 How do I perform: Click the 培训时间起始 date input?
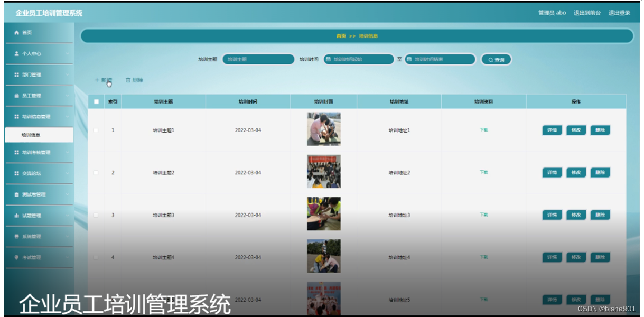358,60
